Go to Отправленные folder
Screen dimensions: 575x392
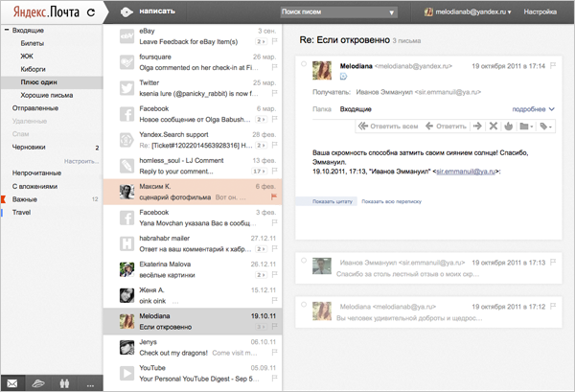coord(35,108)
